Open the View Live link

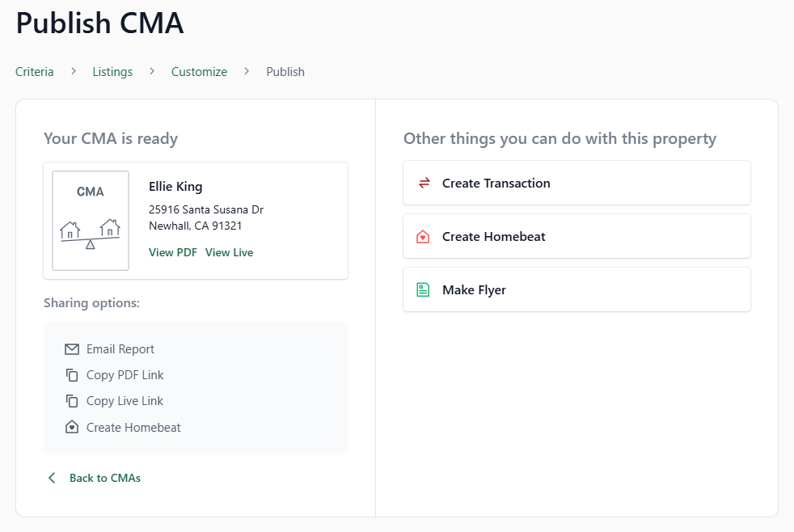pyautogui.click(x=229, y=251)
